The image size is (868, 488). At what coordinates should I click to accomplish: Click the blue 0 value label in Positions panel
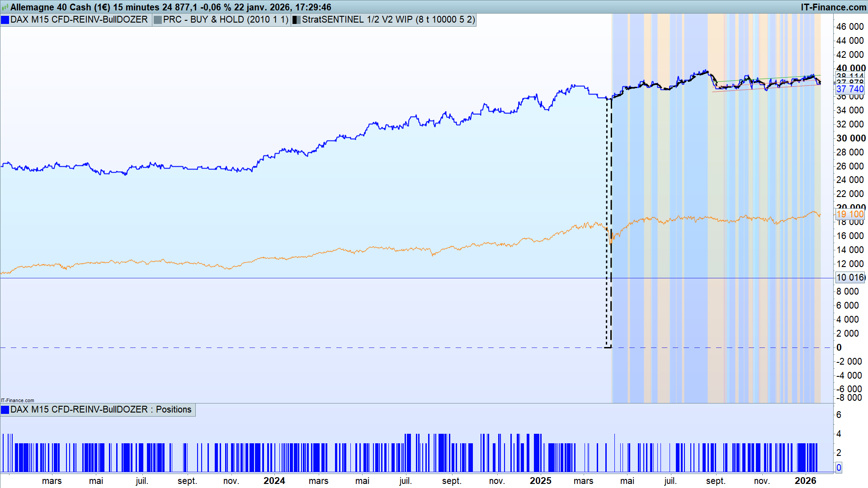point(839,468)
